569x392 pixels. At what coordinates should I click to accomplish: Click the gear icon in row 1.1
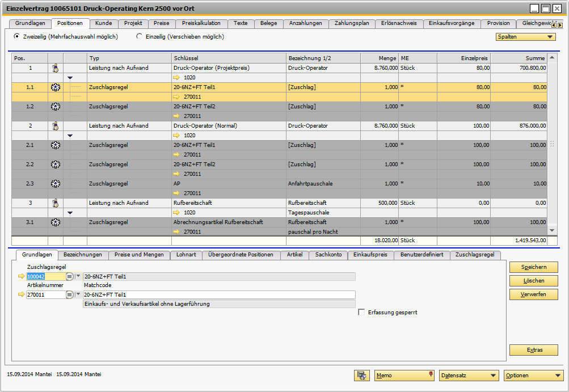56,87
